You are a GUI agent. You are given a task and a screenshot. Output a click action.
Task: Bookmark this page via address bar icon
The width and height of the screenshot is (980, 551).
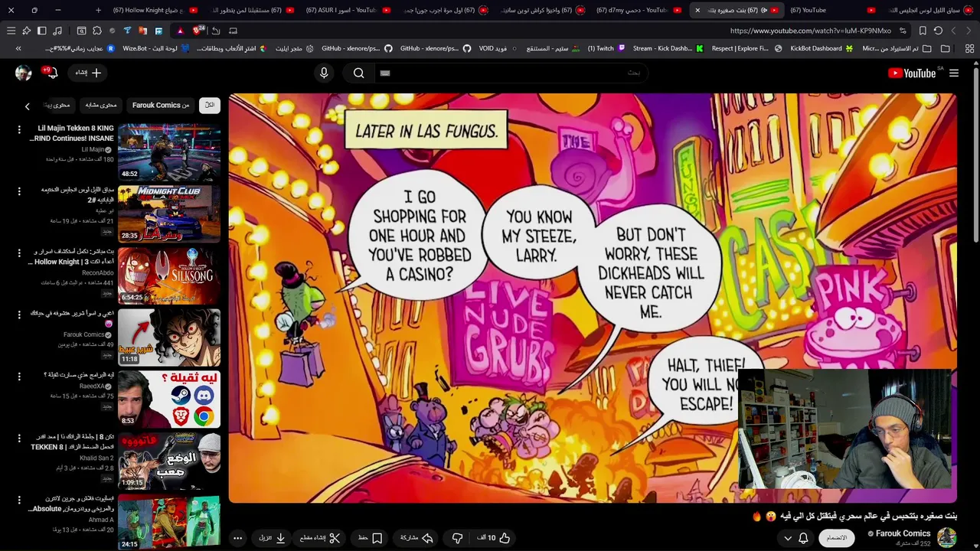pyautogui.click(x=923, y=31)
